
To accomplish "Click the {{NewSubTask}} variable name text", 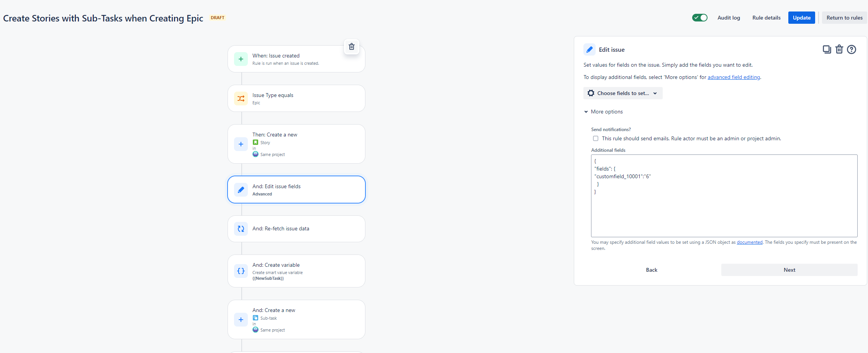I will coord(268,278).
